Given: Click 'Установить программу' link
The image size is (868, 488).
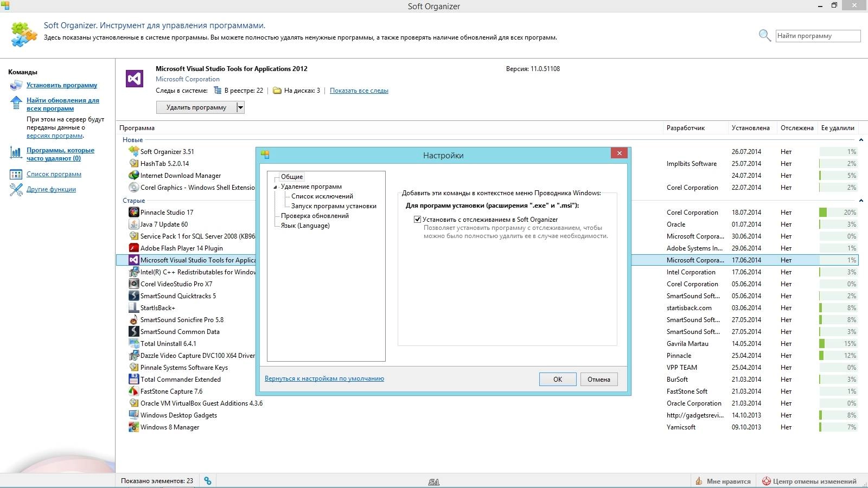Looking at the screenshot, I should pyautogui.click(x=62, y=85).
